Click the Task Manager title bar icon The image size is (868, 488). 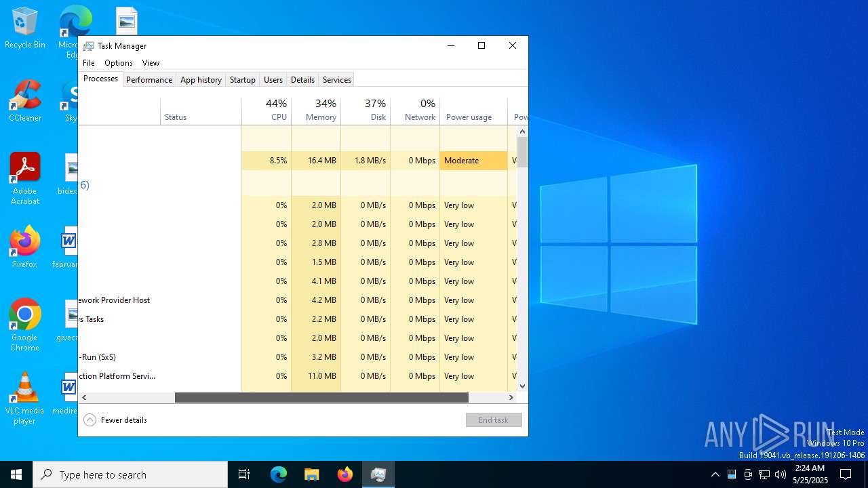pos(89,46)
